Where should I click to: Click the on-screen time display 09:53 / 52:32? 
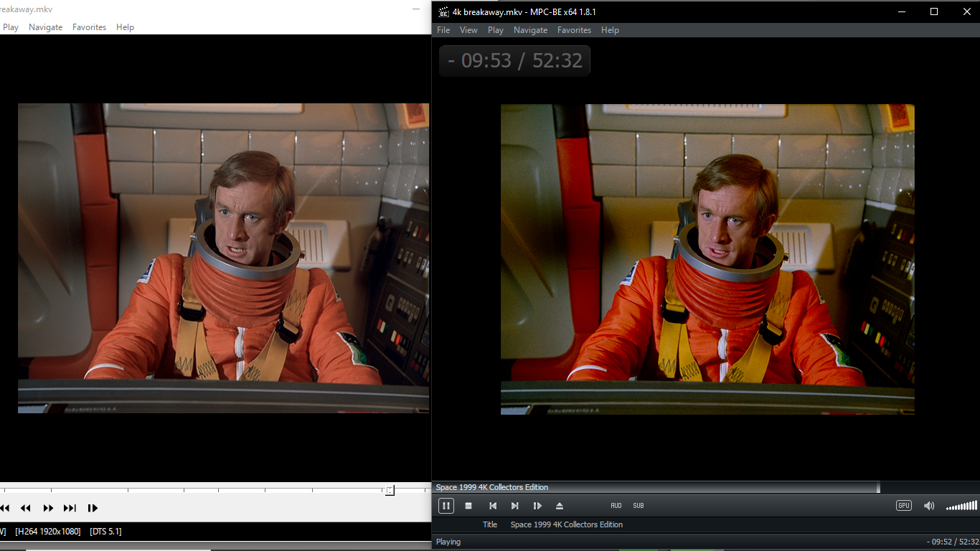tap(514, 60)
